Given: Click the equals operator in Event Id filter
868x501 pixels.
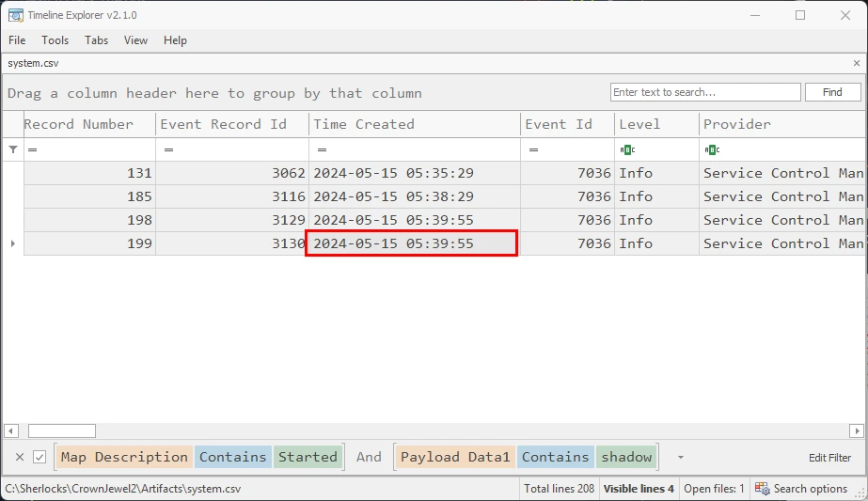Looking at the screenshot, I should click(533, 150).
